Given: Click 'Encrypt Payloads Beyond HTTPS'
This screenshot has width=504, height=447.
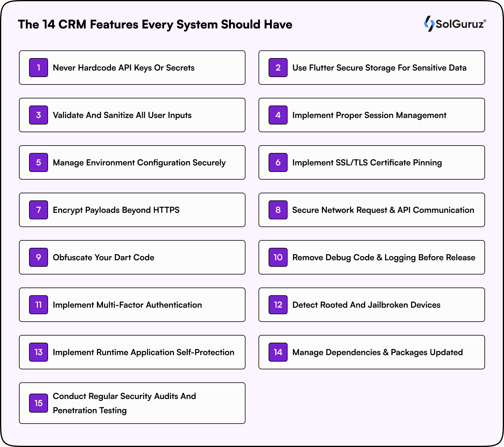Looking at the screenshot, I should (x=132, y=210).
